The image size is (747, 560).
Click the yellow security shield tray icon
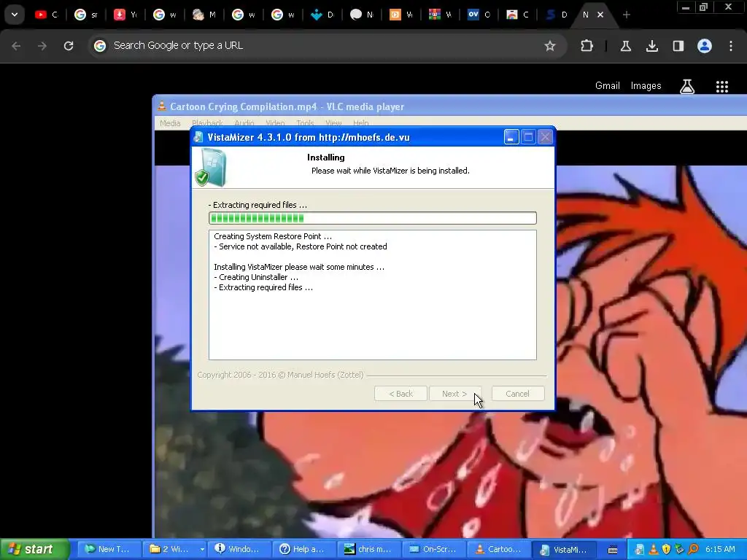tap(667, 550)
